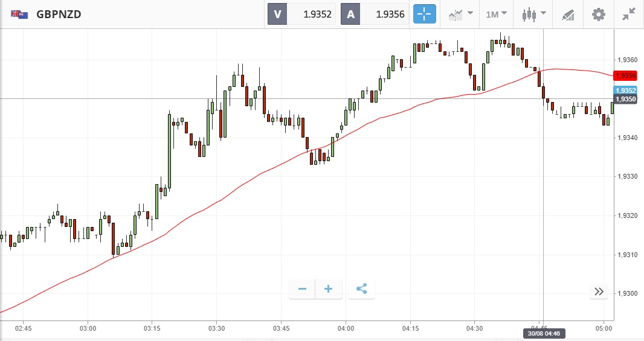Click the 30/08 04:46 time marker
Image resolution: width=644 pixels, height=341 pixels.
click(544, 333)
